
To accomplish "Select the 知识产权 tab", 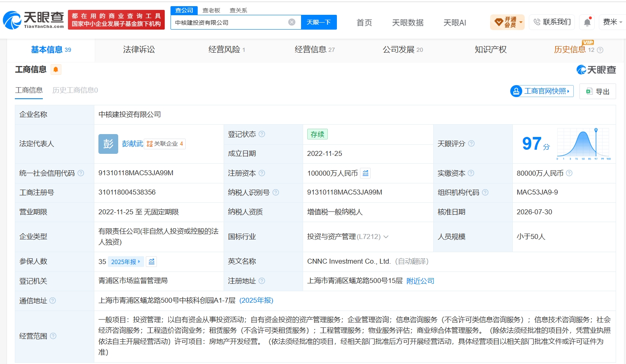I will click(x=491, y=50).
